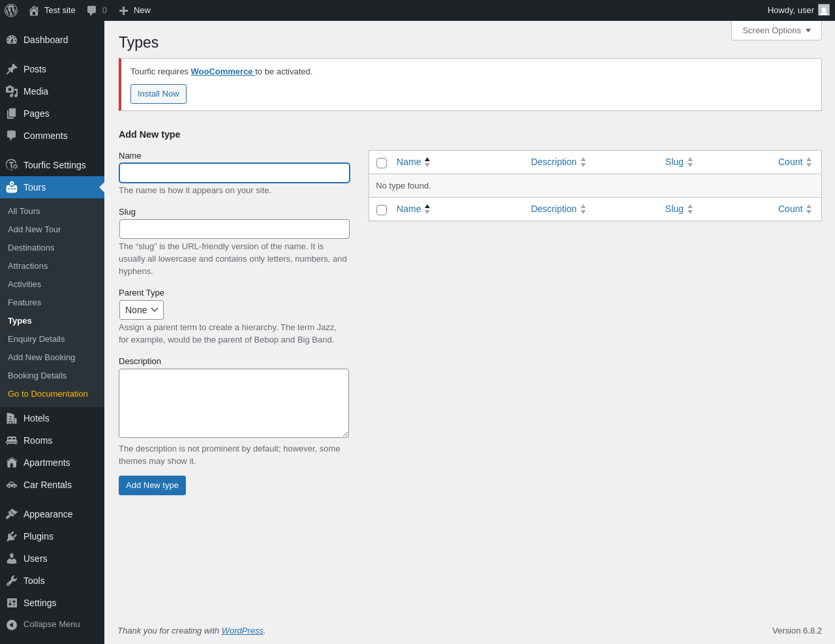
Task: Open the Destinations submenu item
Action: tap(31, 248)
